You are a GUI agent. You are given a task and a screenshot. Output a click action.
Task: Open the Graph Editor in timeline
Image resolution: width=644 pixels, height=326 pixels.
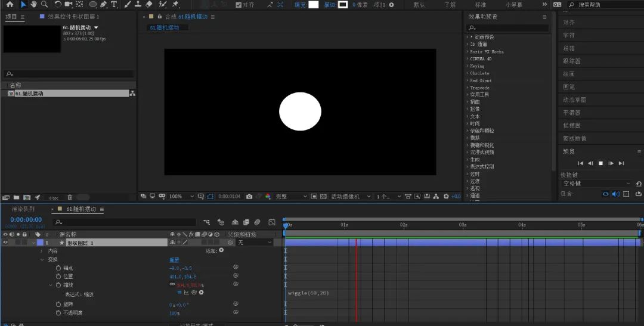pos(271,222)
